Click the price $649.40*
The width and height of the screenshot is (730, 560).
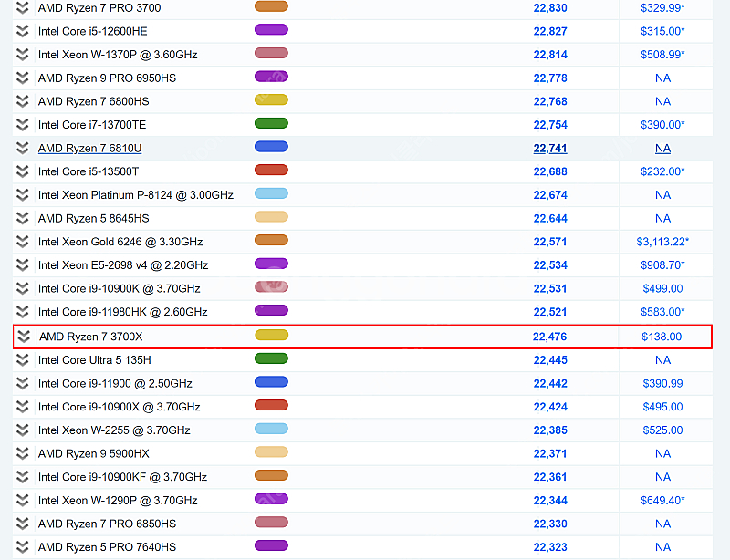(x=663, y=501)
